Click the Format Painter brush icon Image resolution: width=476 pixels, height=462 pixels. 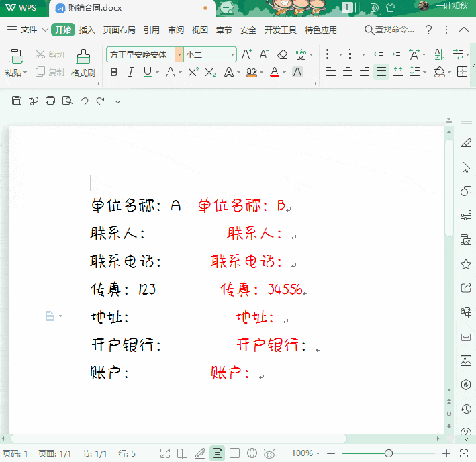(x=83, y=56)
